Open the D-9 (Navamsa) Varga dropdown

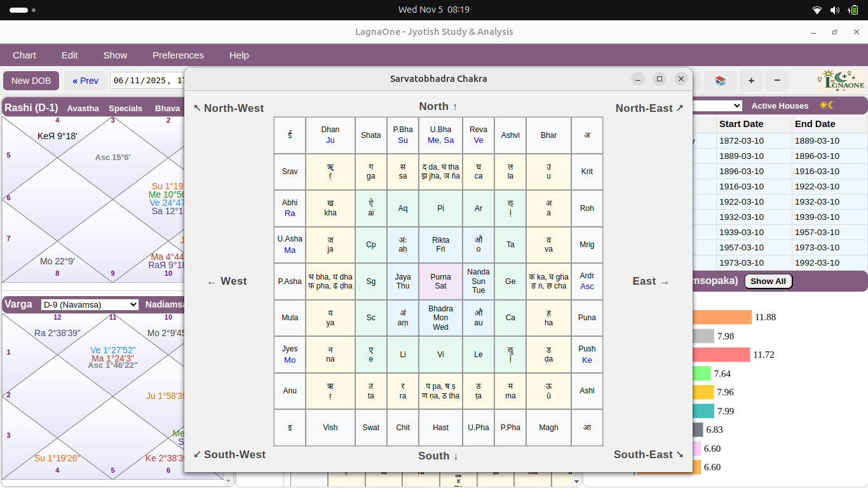click(x=89, y=304)
